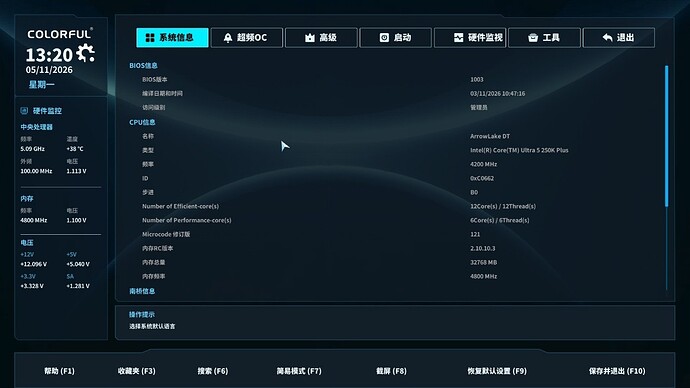Viewport: 690px width, 388px height.
Task: Click the CPU temperature +38 °C
Action: pos(75,149)
